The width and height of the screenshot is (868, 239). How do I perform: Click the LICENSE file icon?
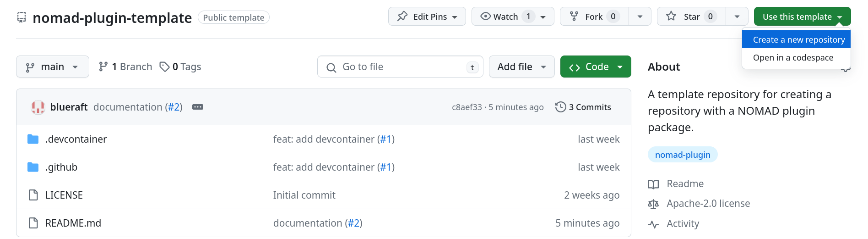point(33,195)
